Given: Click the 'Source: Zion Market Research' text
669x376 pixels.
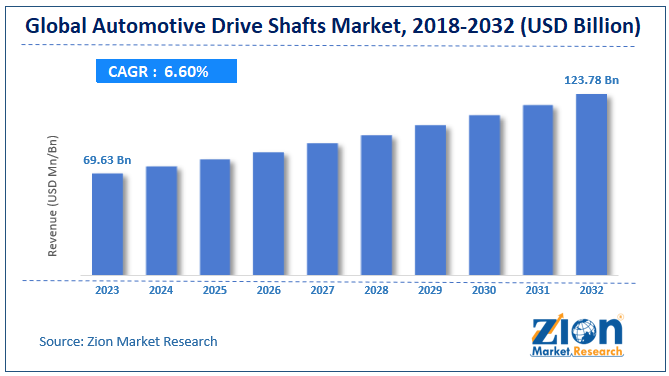Looking at the screenshot, I should click(128, 341).
